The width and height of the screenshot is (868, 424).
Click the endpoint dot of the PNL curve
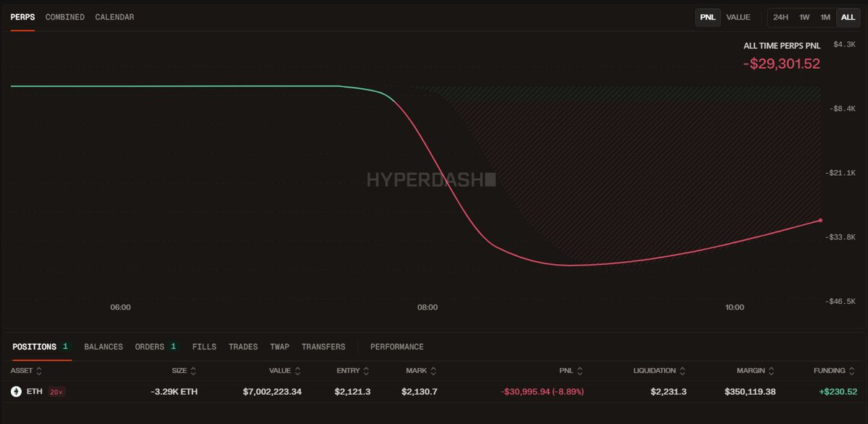820,220
